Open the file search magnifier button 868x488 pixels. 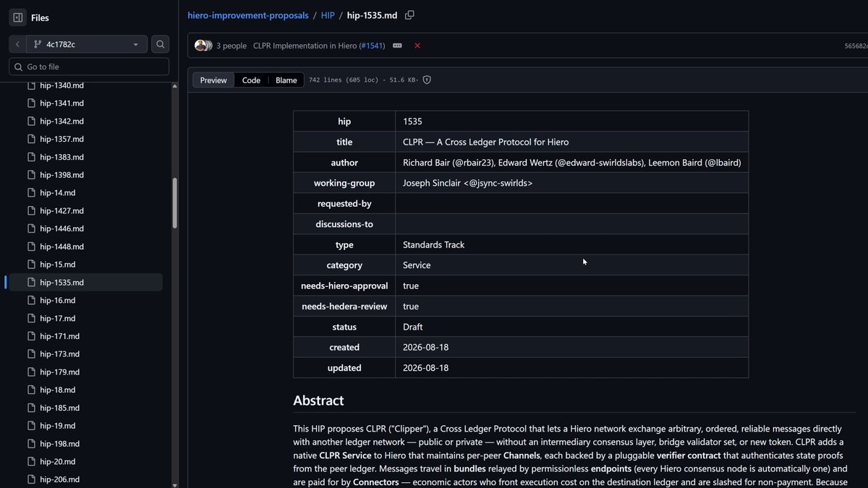(161, 44)
